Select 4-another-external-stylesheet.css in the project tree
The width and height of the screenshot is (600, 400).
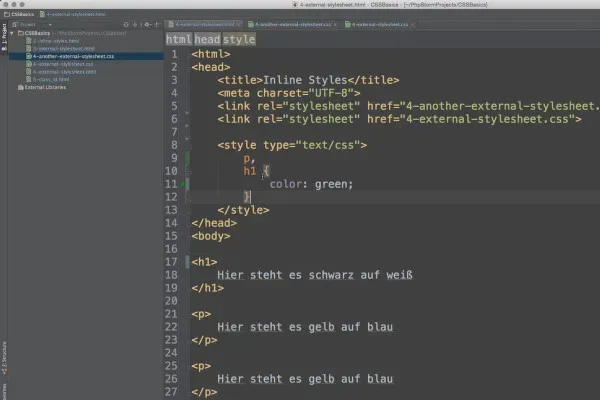[x=86, y=56]
